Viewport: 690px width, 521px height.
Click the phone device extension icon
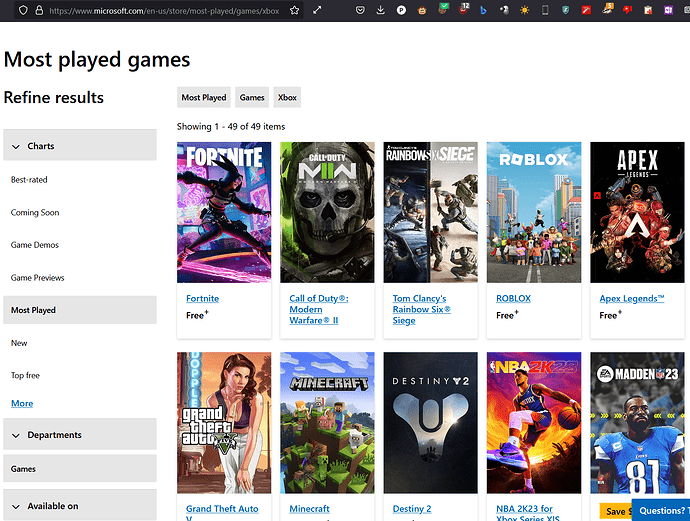pyautogui.click(x=545, y=10)
